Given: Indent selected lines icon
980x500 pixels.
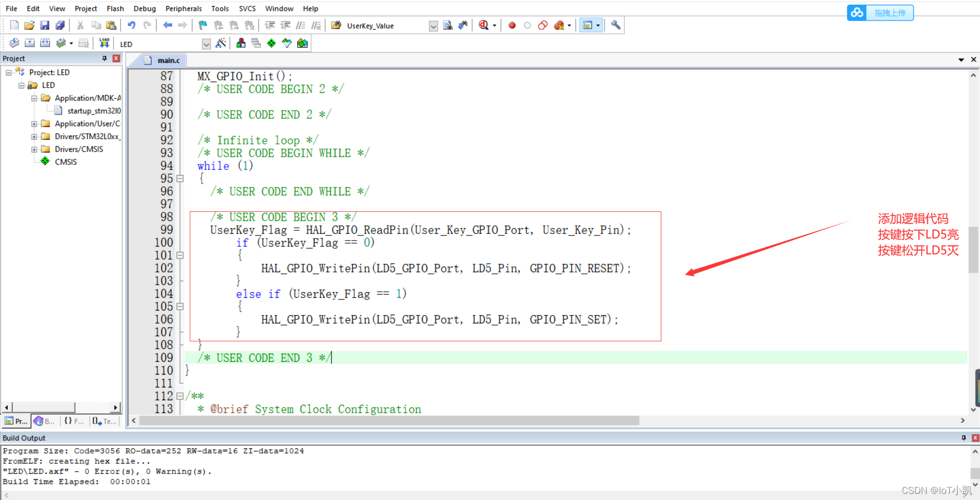Looking at the screenshot, I should [270, 25].
